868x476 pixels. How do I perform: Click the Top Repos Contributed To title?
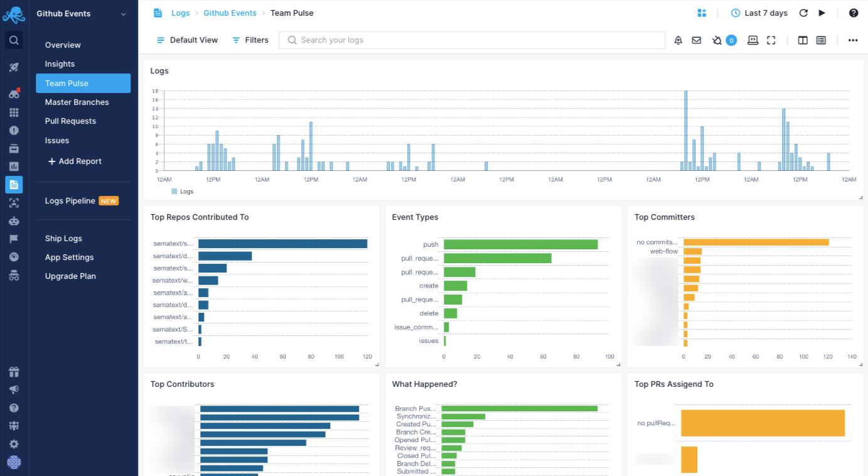pos(200,217)
